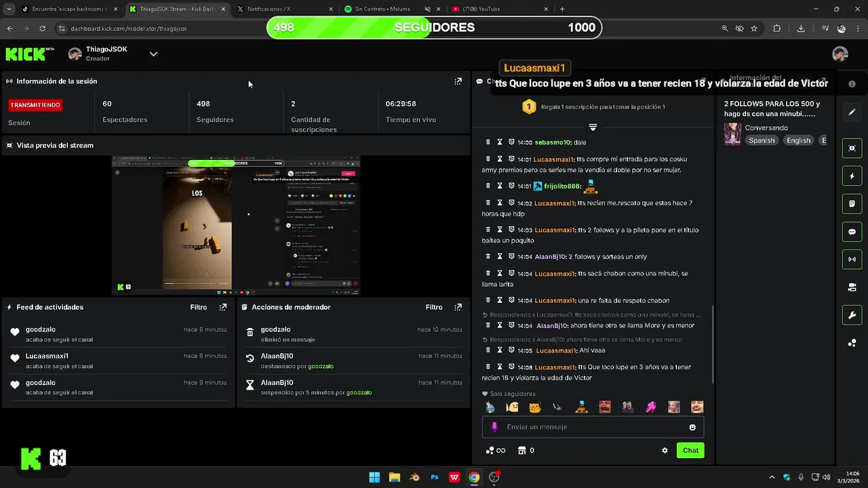Click the green Chat send button
Screen dimensions: 868x488
coord(690,450)
